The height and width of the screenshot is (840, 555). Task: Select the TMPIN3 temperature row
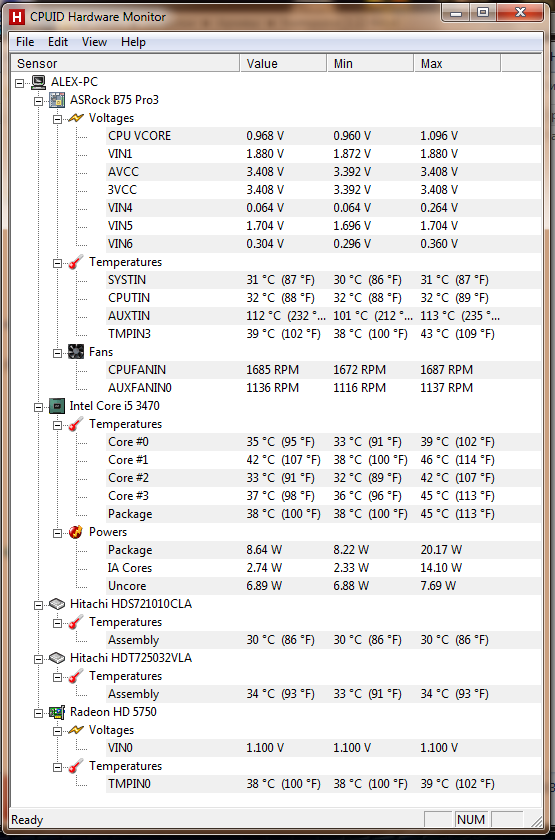pos(324,334)
